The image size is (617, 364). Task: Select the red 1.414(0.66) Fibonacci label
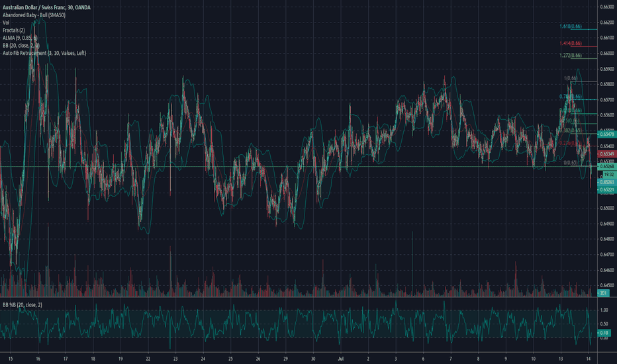pyautogui.click(x=571, y=43)
